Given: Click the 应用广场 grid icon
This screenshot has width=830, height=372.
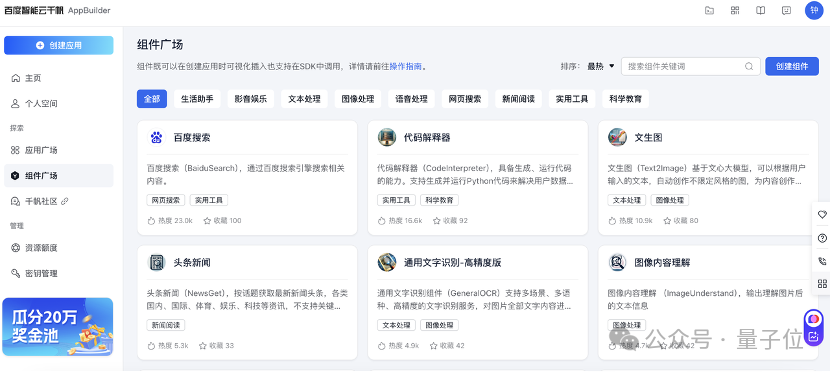Looking at the screenshot, I should pos(15,150).
